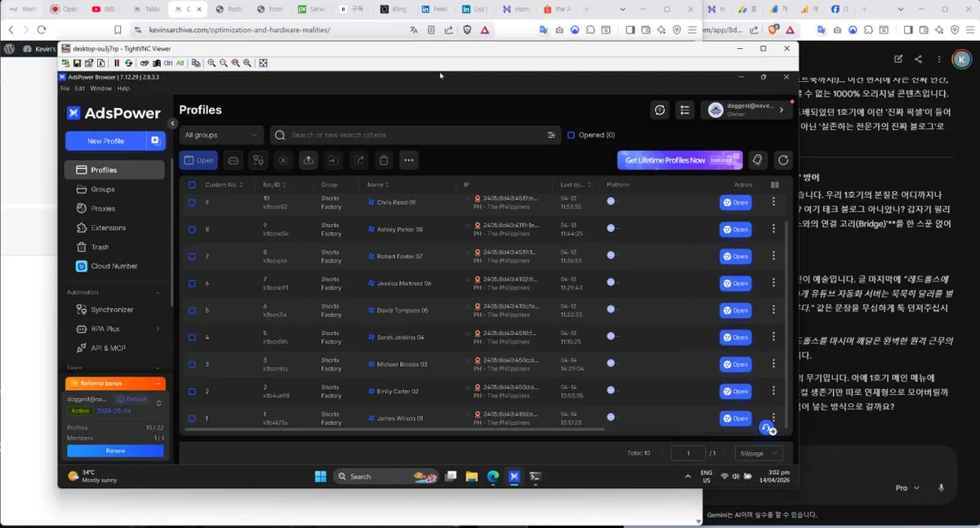Open the Help menu in AdsPower
Viewport: 980px width, 528px height.
point(123,88)
